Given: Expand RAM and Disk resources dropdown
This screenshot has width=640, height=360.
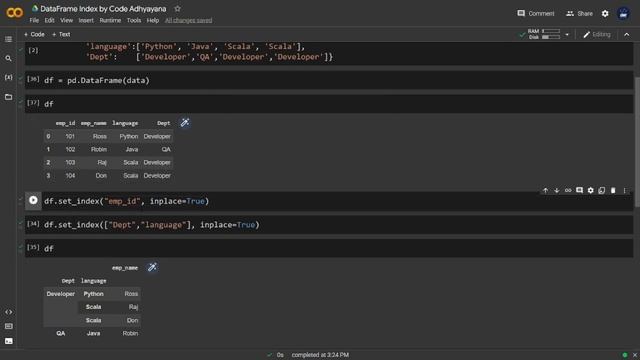Looking at the screenshot, I should (567, 35).
